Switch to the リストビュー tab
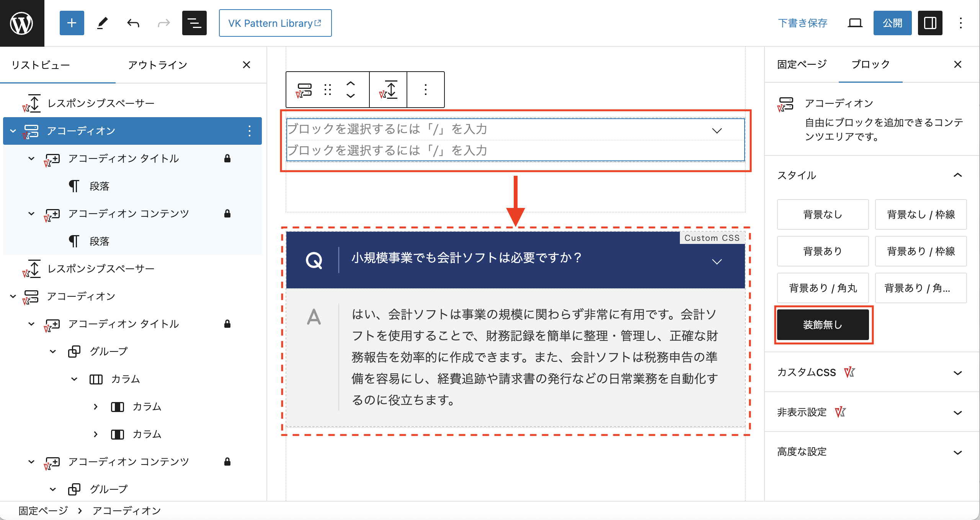 pos(41,65)
